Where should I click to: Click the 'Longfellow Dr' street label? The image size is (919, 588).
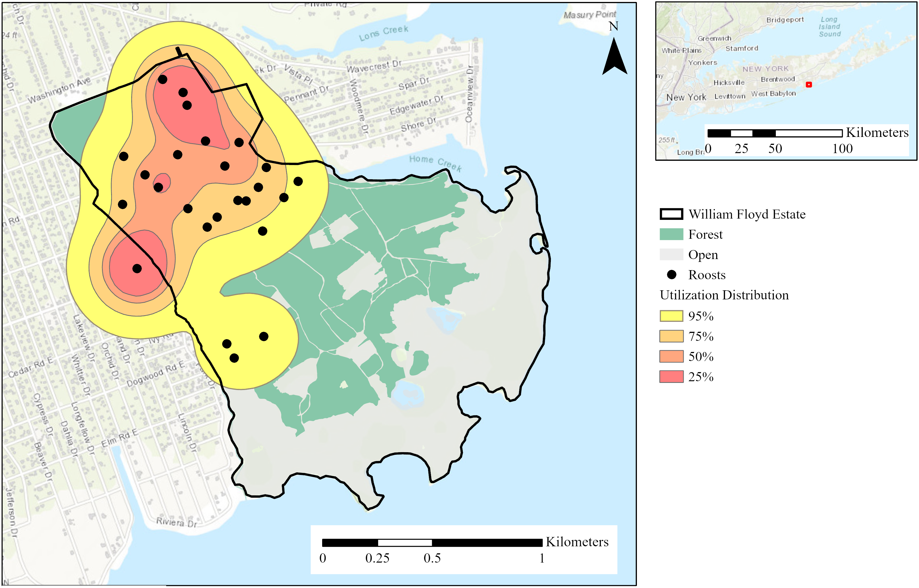pyautogui.click(x=83, y=428)
